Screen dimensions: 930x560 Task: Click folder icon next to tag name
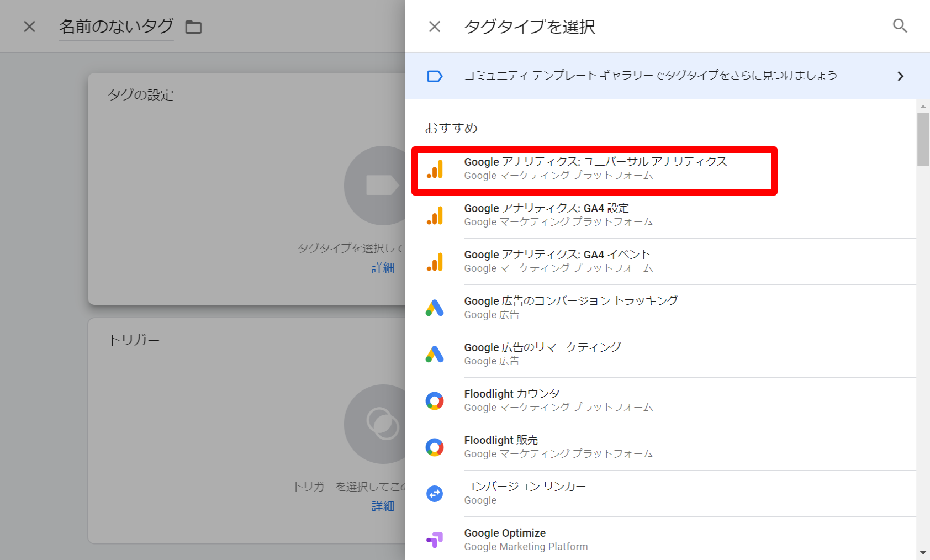(x=193, y=27)
